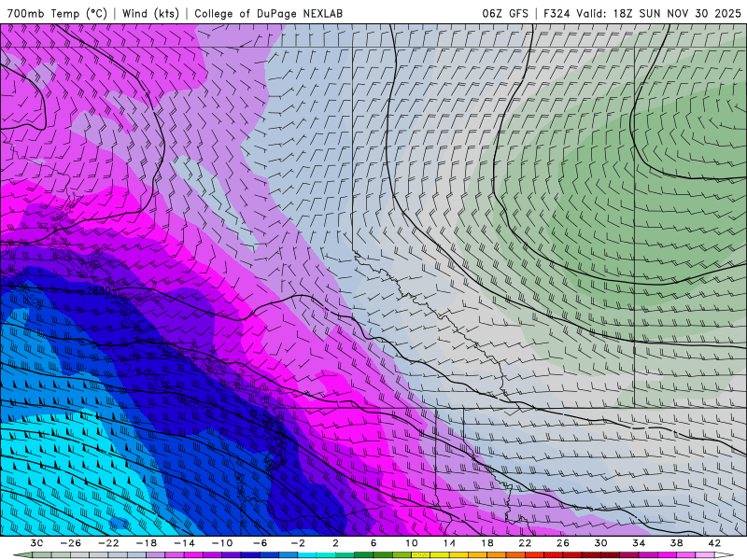Click the "06Z GFS" model run text

pos(505,13)
